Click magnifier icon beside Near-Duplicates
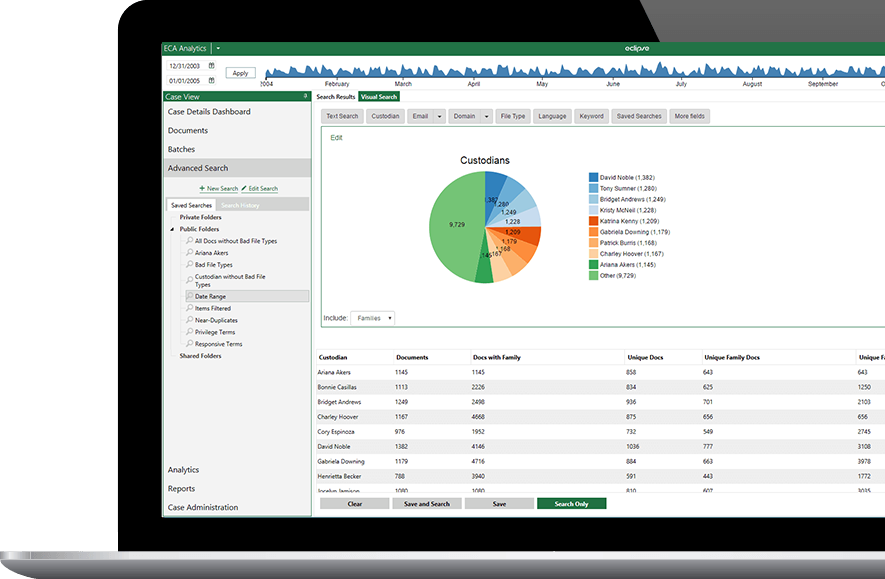 click(190, 320)
